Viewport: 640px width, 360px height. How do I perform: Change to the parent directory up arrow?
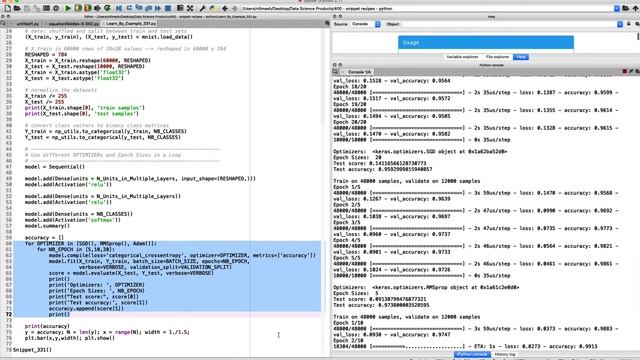coord(635,8)
